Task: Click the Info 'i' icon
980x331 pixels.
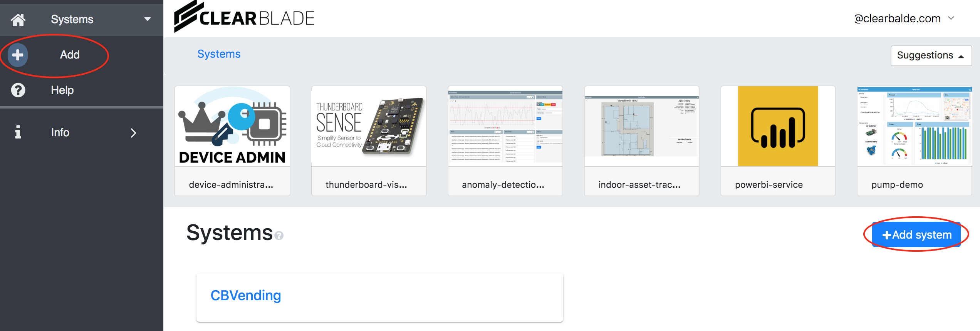Action: (x=18, y=132)
